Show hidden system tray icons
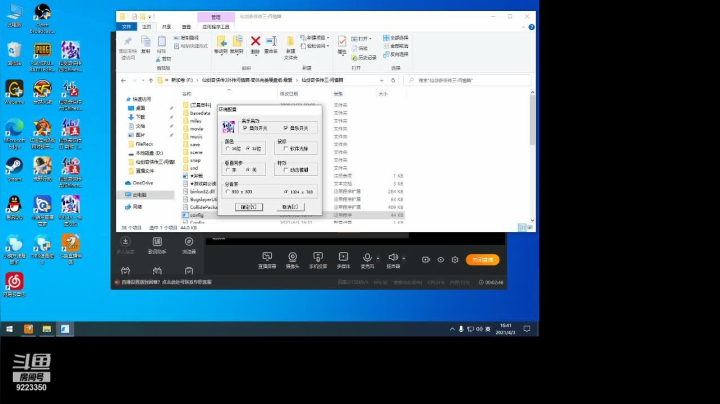720x404 pixels. click(x=452, y=329)
